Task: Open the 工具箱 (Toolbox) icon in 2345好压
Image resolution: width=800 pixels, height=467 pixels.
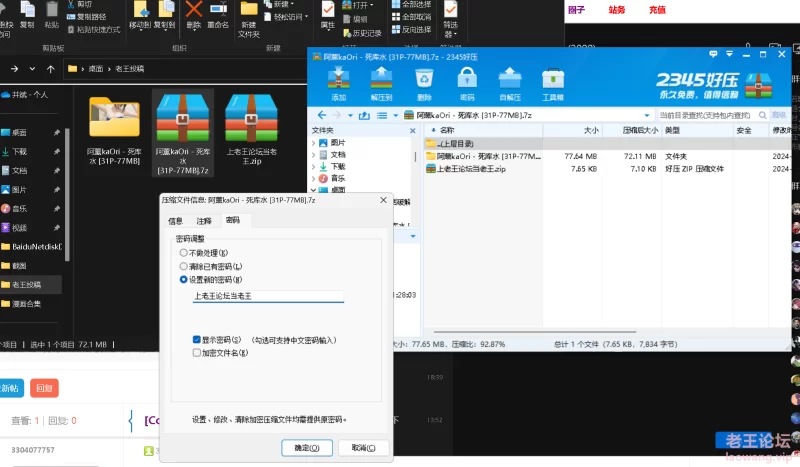Action: point(553,84)
